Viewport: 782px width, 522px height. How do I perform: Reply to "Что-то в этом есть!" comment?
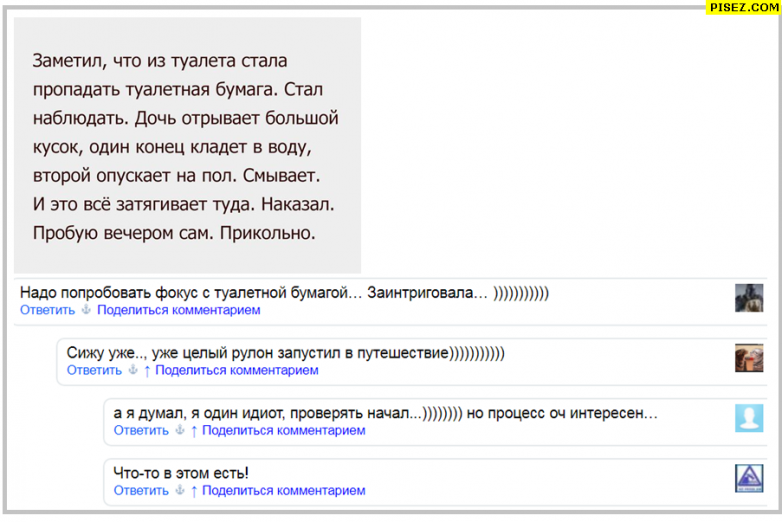[x=141, y=490]
